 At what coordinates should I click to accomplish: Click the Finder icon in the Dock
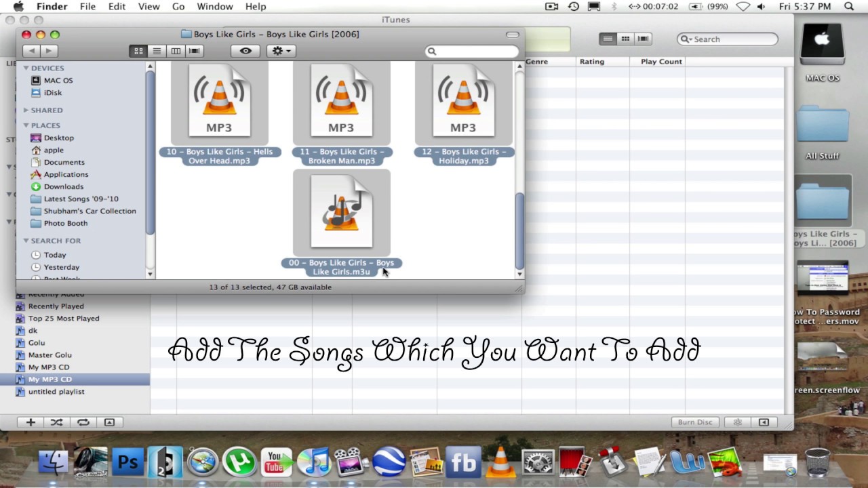[53, 463]
